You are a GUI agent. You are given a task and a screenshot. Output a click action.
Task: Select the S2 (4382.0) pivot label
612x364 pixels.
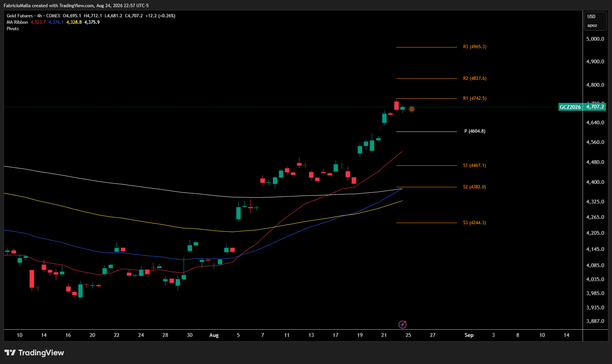click(x=474, y=187)
